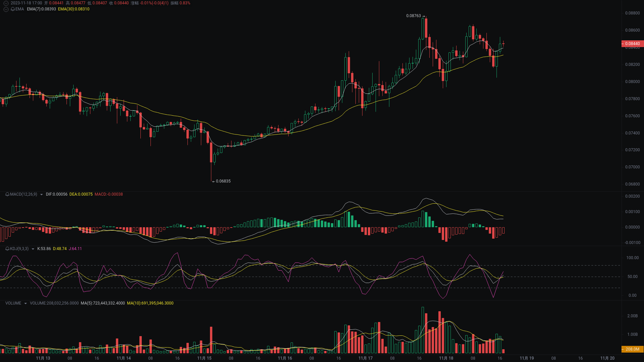Click the D:48.74 readout

coord(60,249)
